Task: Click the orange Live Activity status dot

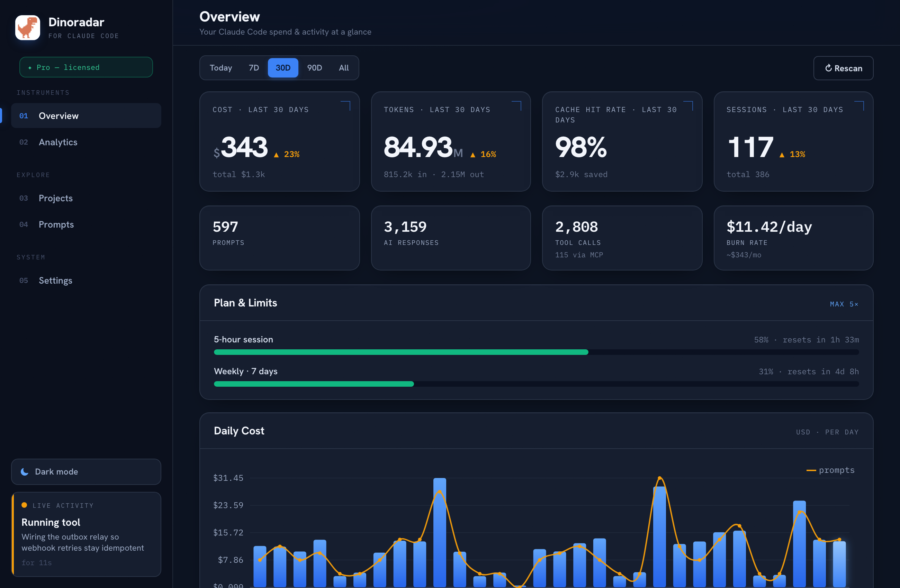Action: point(24,505)
